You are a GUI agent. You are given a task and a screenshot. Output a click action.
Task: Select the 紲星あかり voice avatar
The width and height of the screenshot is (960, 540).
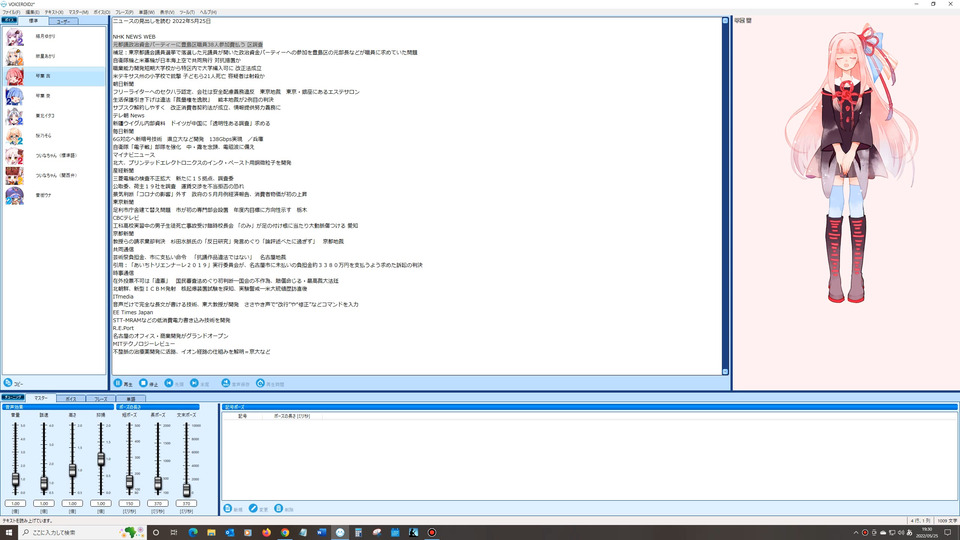14,56
